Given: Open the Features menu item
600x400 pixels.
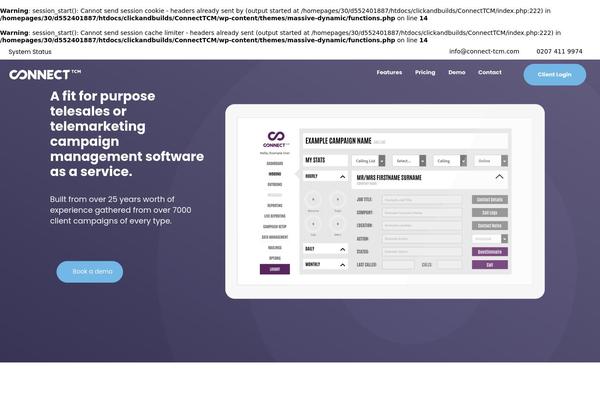Looking at the screenshot, I should point(389,72).
